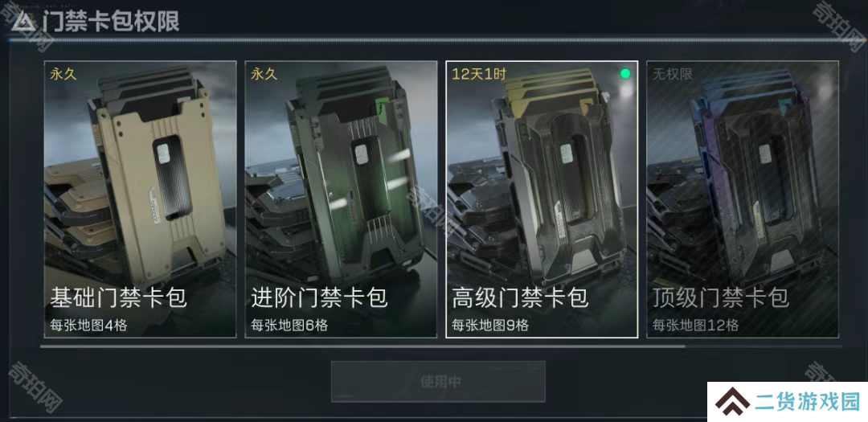Click the green in-use dot on 高级门禁卡包
The image size is (868, 422).
(x=625, y=74)
